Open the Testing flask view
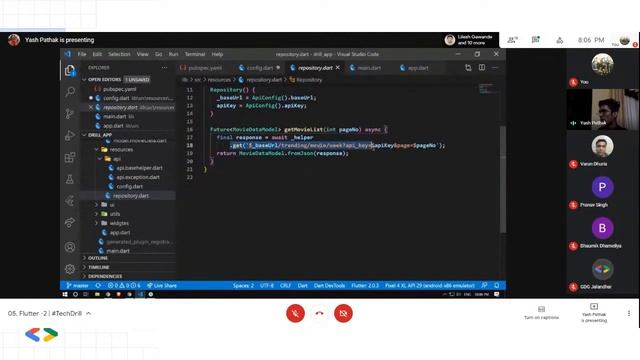This screenshot has height=360, width=640. coord(70,179)
